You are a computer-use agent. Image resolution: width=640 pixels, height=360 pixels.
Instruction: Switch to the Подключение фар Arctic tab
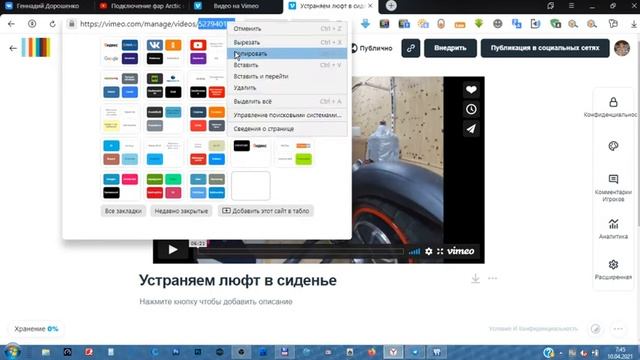click(x=141, y=6)
